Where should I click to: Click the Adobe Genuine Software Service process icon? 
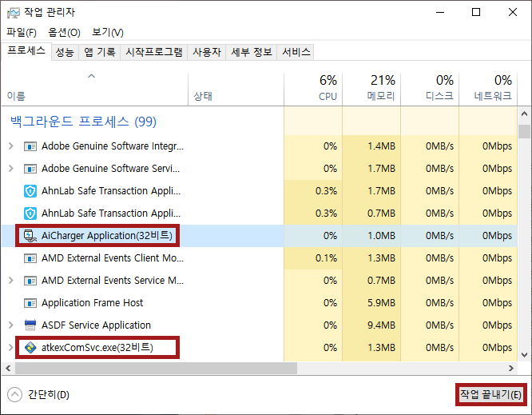tap(30, 169)
